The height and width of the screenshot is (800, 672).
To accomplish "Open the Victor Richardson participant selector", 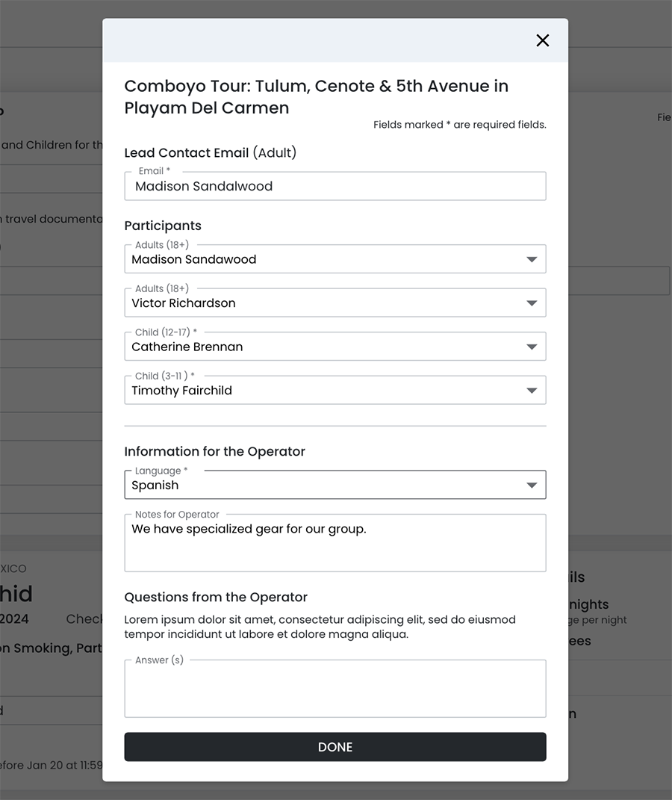I will tap(321, 303).
